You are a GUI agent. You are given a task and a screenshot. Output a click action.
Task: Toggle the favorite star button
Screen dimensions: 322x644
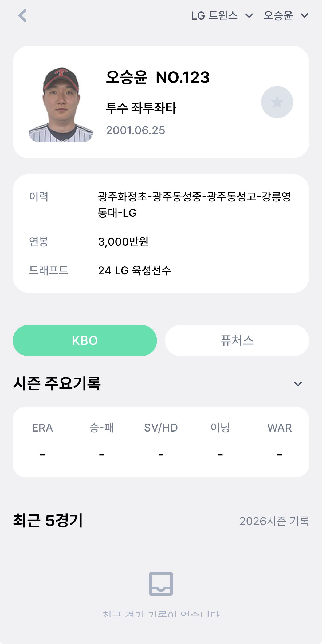click(277, 102)
